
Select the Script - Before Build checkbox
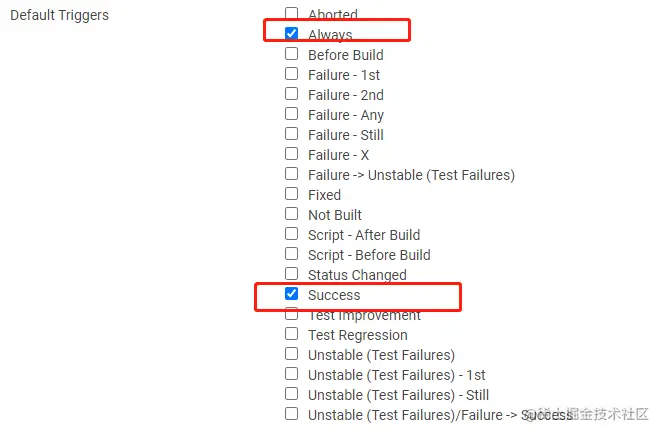(x=291, y=254)
